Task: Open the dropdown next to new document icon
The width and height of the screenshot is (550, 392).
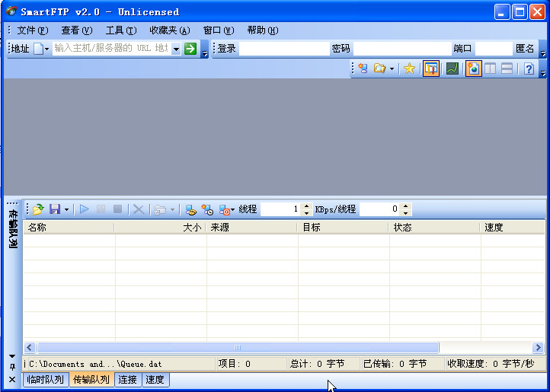Action: [46, 49]
